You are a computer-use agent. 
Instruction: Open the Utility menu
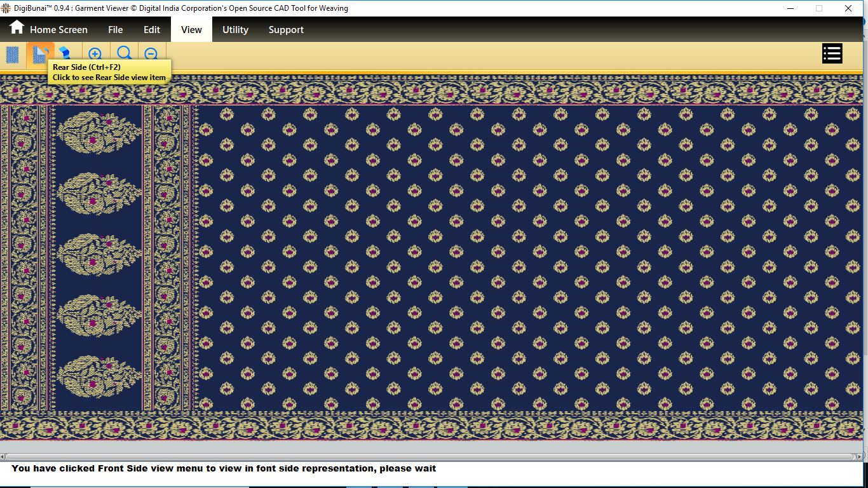click(235, 30)
